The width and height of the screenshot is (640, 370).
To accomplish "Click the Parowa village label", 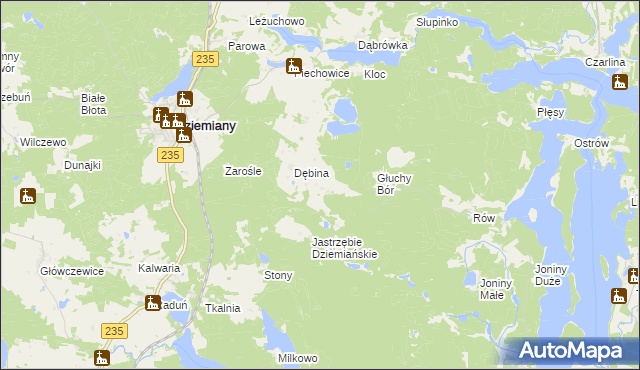I will (x=247, y=46).
